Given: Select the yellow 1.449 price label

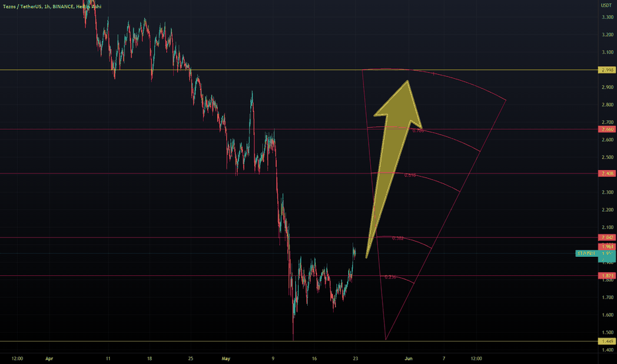Looking at the screenshot, I should pos(607,341).
